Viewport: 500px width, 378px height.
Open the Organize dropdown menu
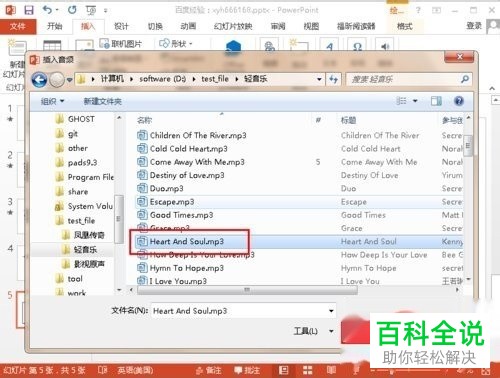click(x=52, y=101)
